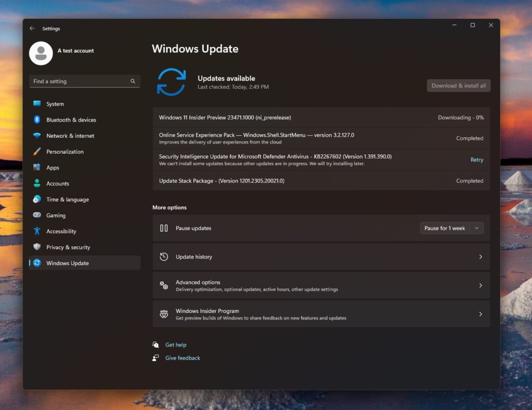Viewport: 532px width, 410px height.
Task: Select the Apps icon in sidebar
Action: pos(36,167)
